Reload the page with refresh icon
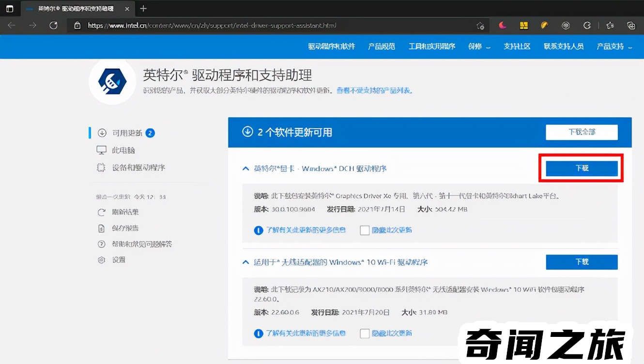This screenshot has width=644, height=364. pyautogui.click(x=54, y=25)
